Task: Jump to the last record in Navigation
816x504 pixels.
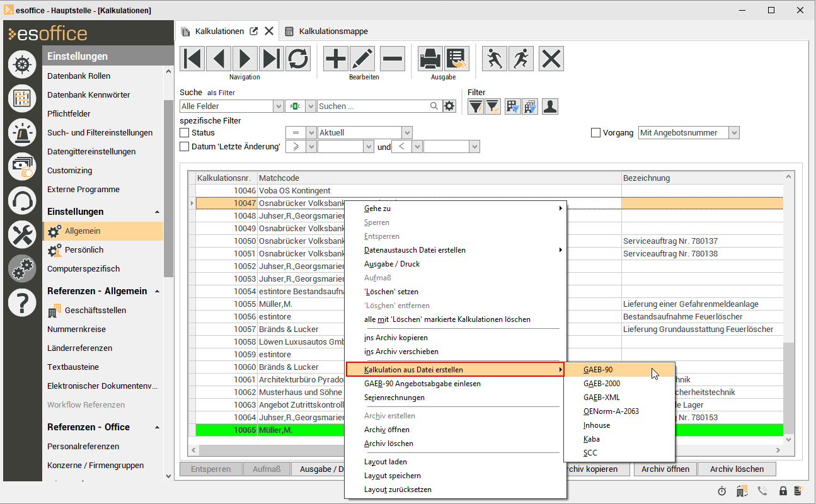Action: click(x=272, y=59)
